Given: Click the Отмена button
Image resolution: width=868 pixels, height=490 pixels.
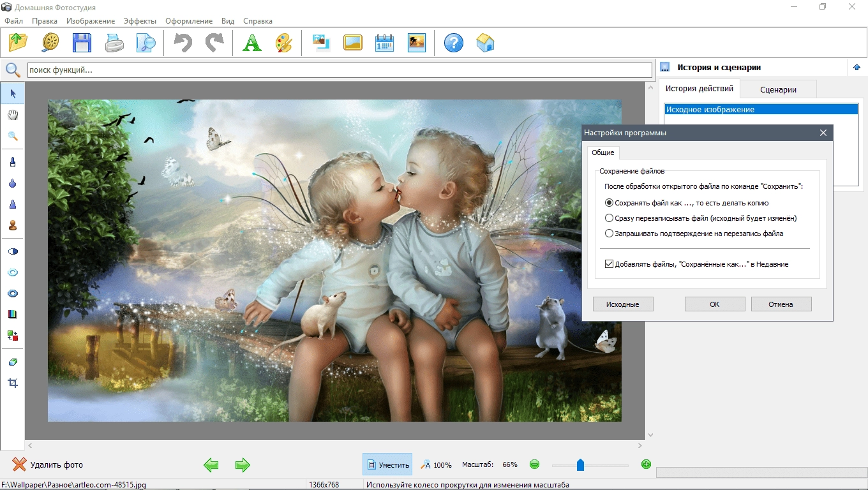Looking at the screenshot, I should [x=781, y=304].
